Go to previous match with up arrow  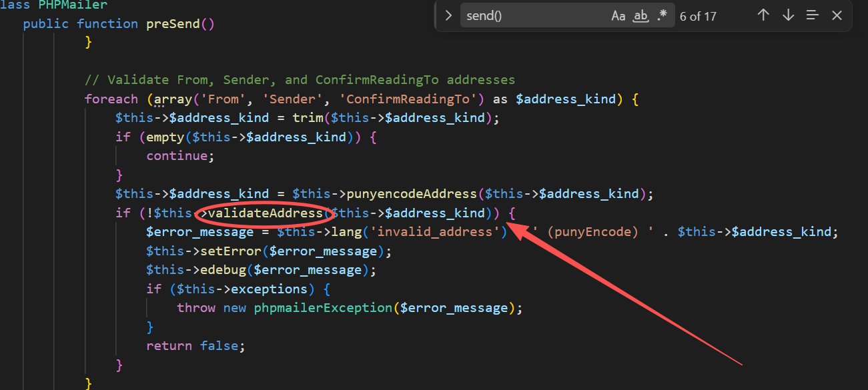[x=764, y=15]
